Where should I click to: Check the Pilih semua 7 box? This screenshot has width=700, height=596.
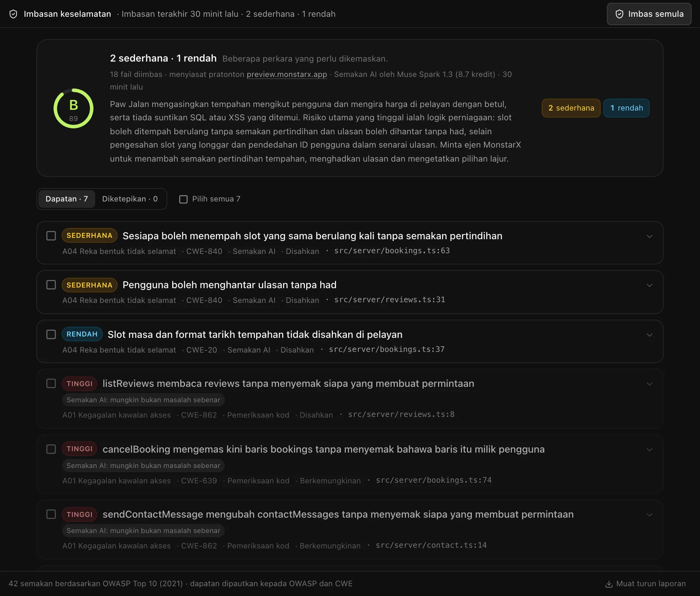click(x=183, y=199)
